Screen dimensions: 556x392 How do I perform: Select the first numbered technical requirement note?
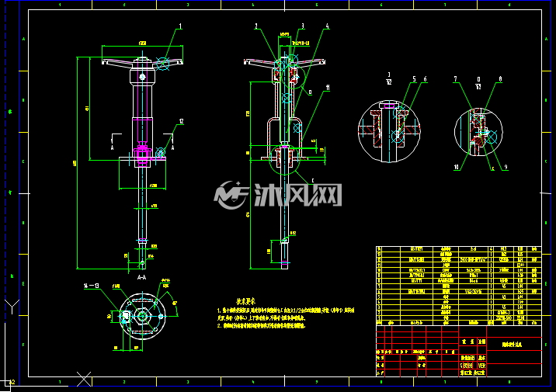pos(286,314)
